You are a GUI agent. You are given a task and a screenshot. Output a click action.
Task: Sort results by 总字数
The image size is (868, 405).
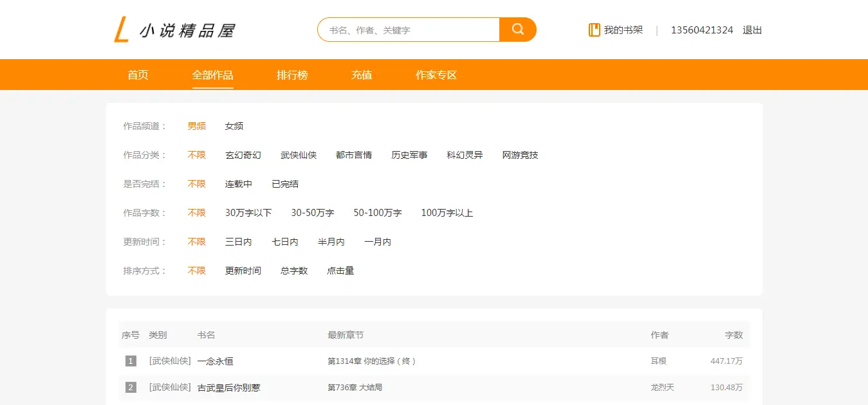tap(294, 271)
